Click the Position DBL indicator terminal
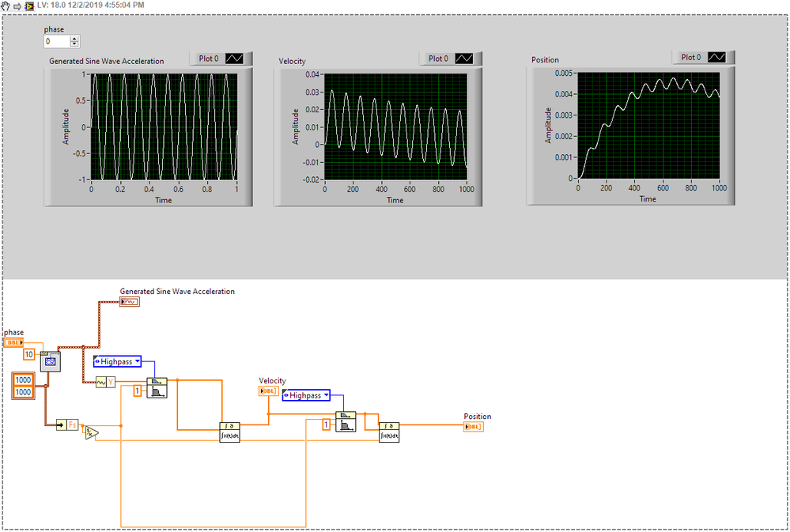 pos(474,427)
